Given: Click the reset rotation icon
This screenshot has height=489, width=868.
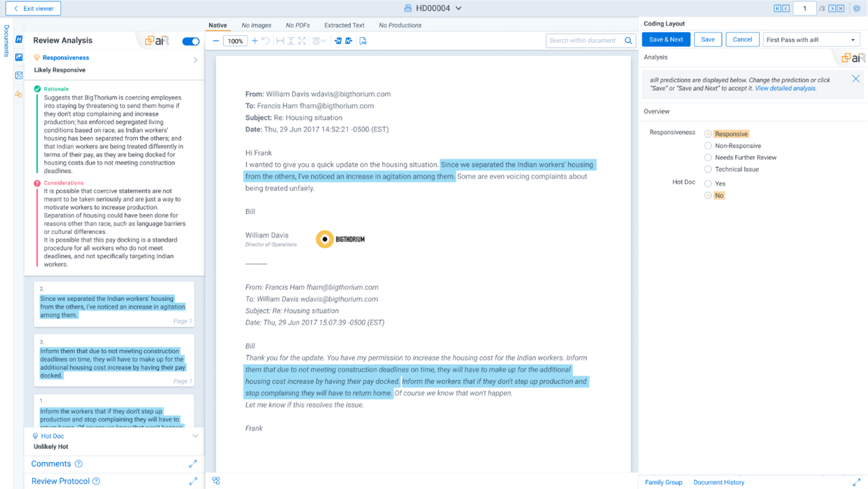Looking at the screenshot, I should [x=266, y=41].
